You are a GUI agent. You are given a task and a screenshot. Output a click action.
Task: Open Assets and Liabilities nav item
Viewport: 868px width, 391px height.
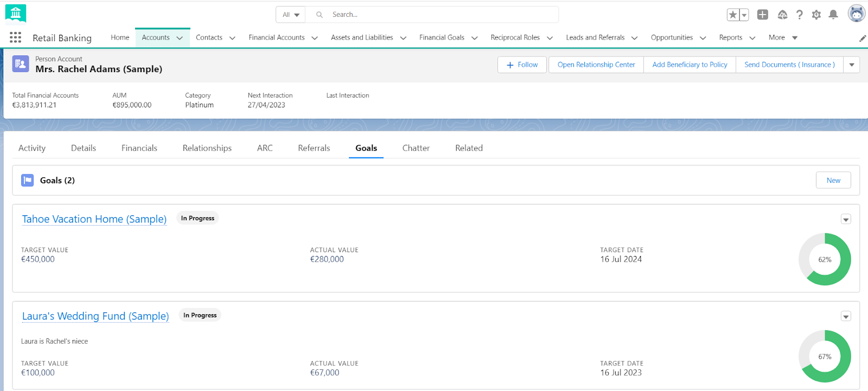click(x=362, y=37)
